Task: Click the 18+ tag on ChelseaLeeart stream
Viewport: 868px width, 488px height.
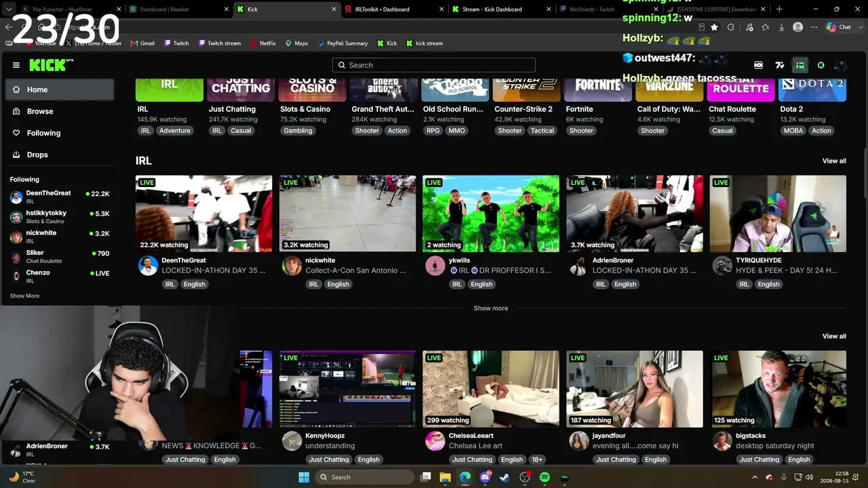Action: point(537,460)
